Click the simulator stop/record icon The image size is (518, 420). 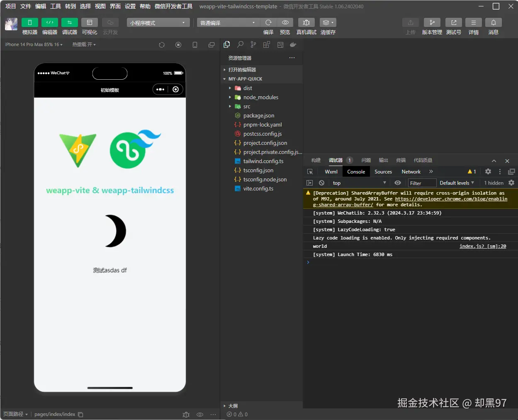178,45
